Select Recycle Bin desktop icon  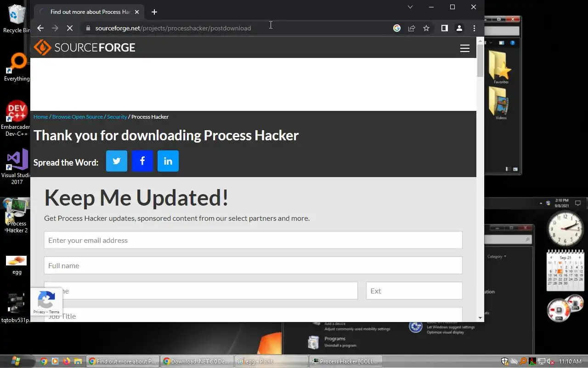pos(17,19)
